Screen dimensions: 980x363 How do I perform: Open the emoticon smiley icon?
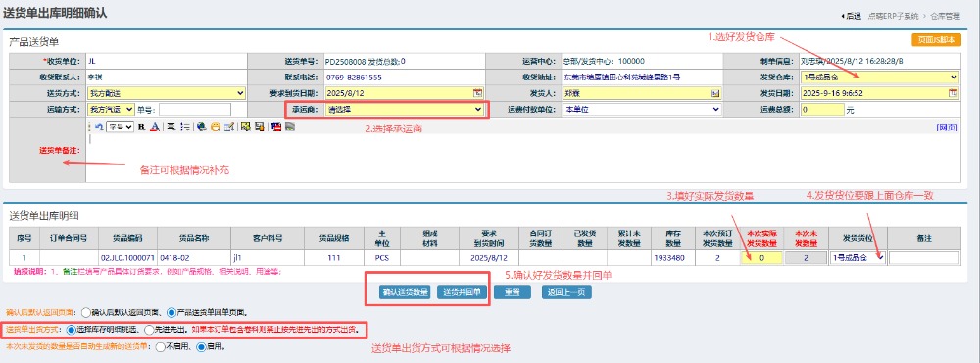[x=216, y=127]
